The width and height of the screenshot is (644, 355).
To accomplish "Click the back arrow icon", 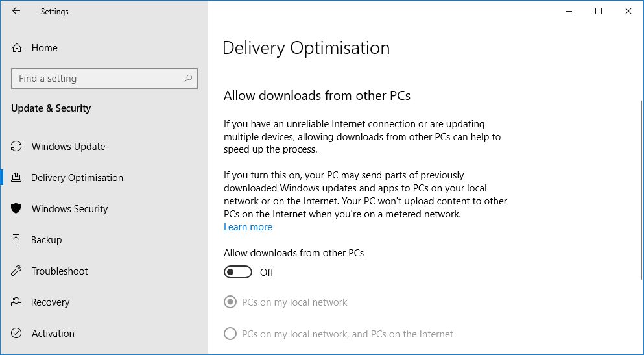I will (x=16, y=11).
